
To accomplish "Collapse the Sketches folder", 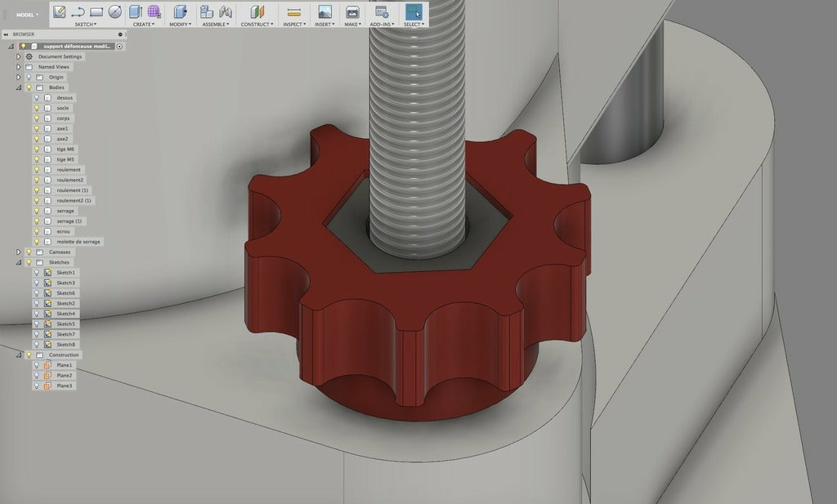I will click(x=19, y=262).
